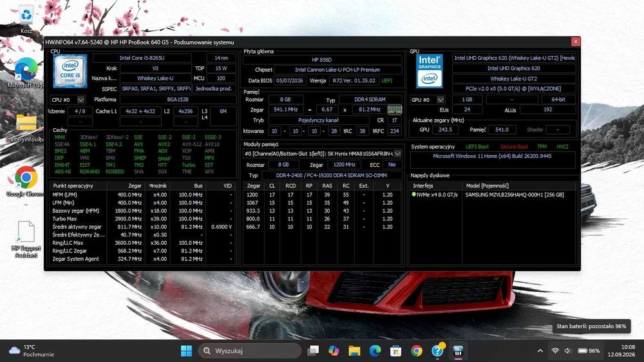
Task: Click the HWiNFO taskbar icon
Action: (x=458, y=351)
